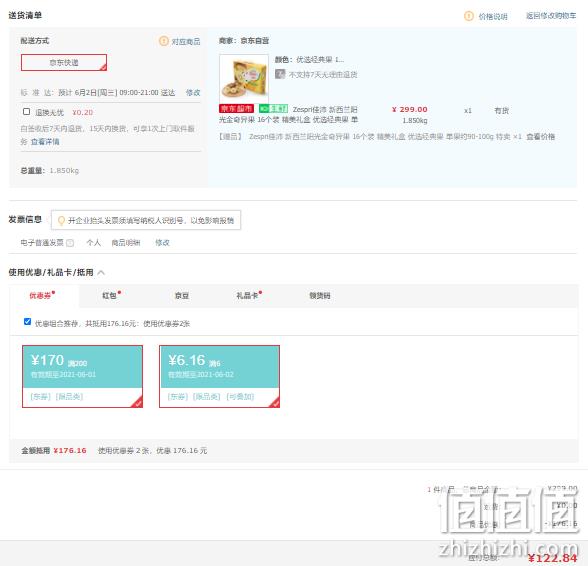Click 修改 next to delivery time

[x=193, y=93]
